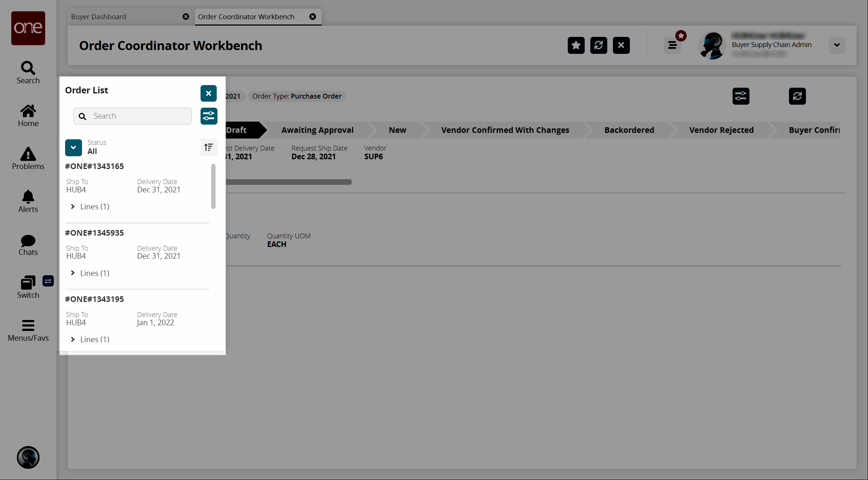This screenshot has height=480, width=868.
Task: Close the Order List panel
Action: pos(208,93)
